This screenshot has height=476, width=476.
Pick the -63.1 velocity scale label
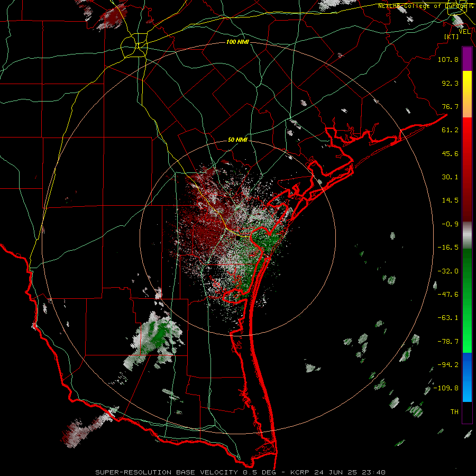pos(448,318)
